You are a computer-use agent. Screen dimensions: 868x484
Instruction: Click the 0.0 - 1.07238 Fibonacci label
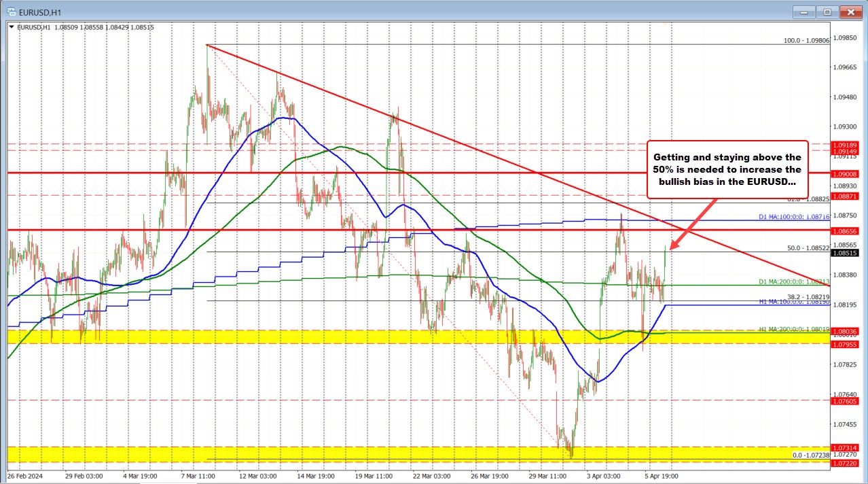click(812, 454)
